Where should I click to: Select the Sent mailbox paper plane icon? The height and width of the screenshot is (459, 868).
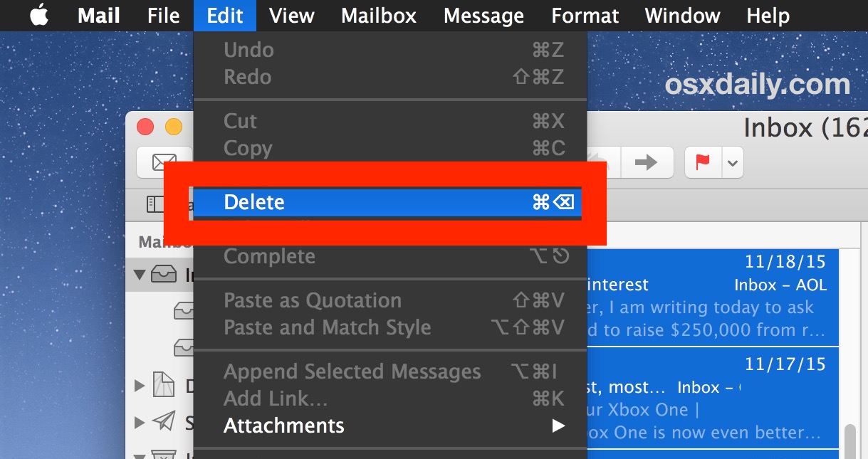pos(164,421)
